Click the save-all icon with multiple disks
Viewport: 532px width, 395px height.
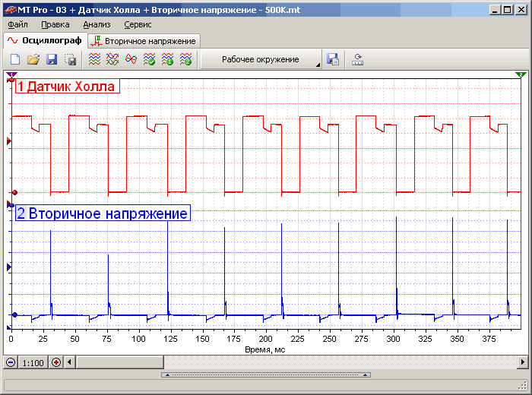[x=70, y=59]
